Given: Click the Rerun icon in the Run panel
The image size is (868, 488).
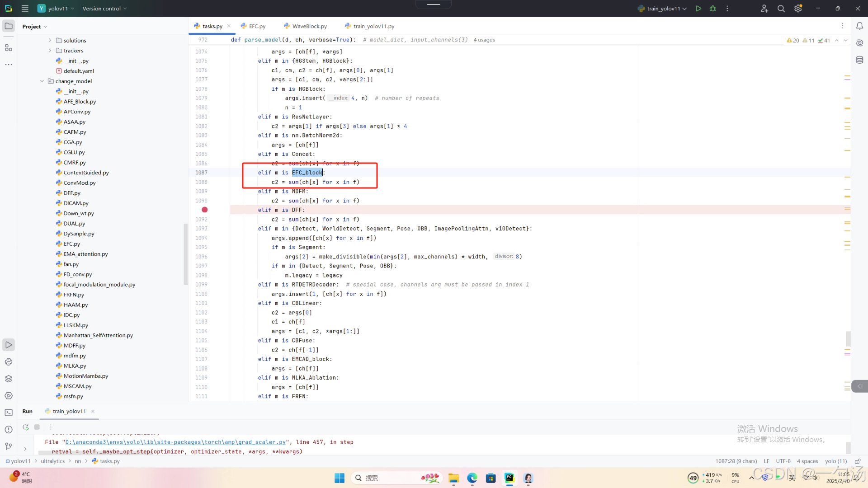Looking at the screenshot, I should [26, 427].
